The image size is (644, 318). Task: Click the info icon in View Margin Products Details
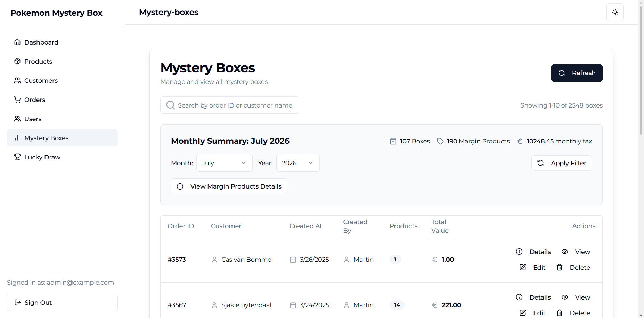pos(180,186)
